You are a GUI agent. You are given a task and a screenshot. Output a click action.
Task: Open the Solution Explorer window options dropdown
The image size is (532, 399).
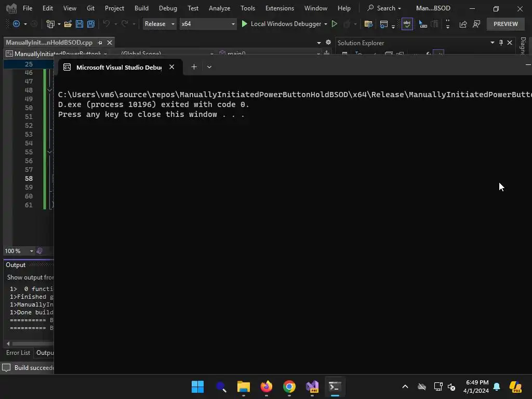pyautogui.click(x=493, y=43)
